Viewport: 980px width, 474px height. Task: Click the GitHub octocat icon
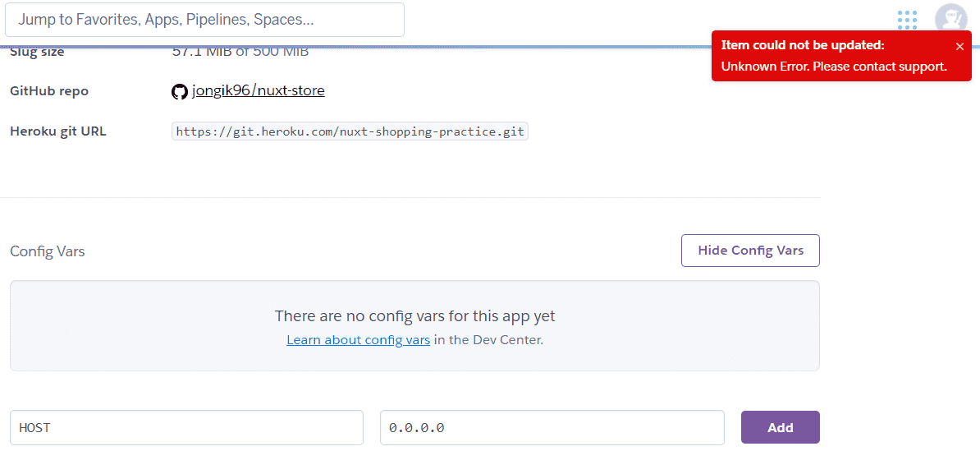click(180, 91)
